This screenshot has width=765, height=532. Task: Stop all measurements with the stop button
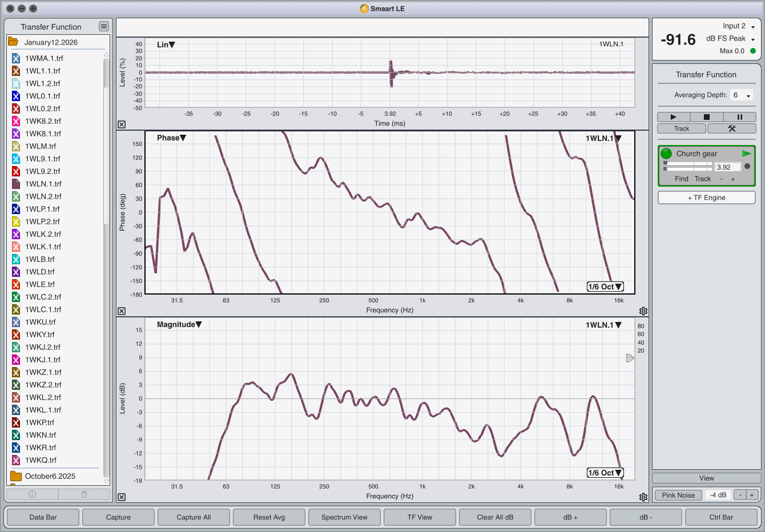pos(706,117)
